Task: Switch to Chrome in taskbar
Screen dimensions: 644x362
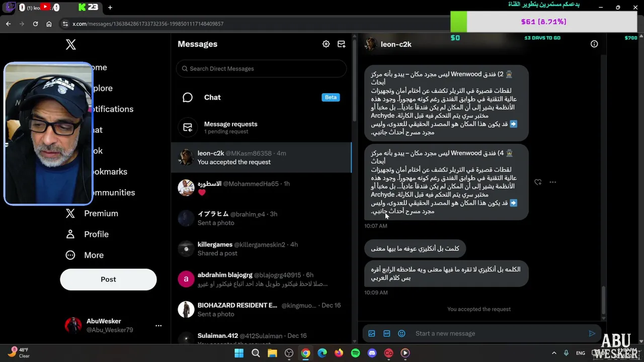Action: (305, 353)
